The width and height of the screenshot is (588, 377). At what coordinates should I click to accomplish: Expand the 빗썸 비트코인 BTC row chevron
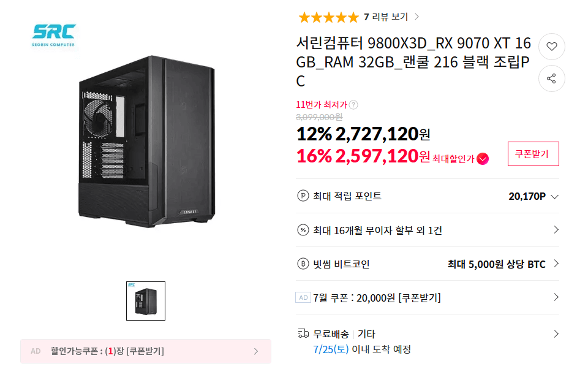(x=556, y=264)
